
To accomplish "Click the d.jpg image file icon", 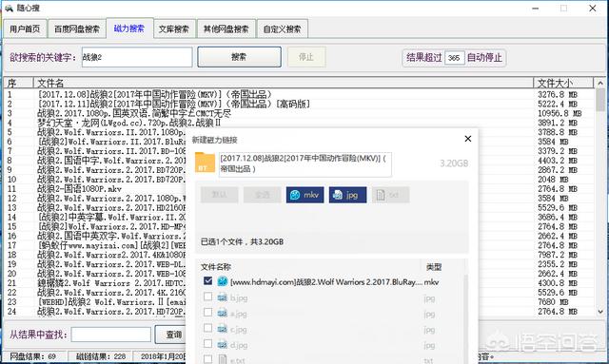I will point(222,345).
